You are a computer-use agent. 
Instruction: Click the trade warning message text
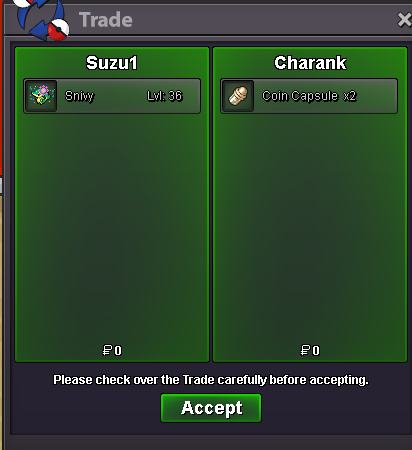click(211, 380)
